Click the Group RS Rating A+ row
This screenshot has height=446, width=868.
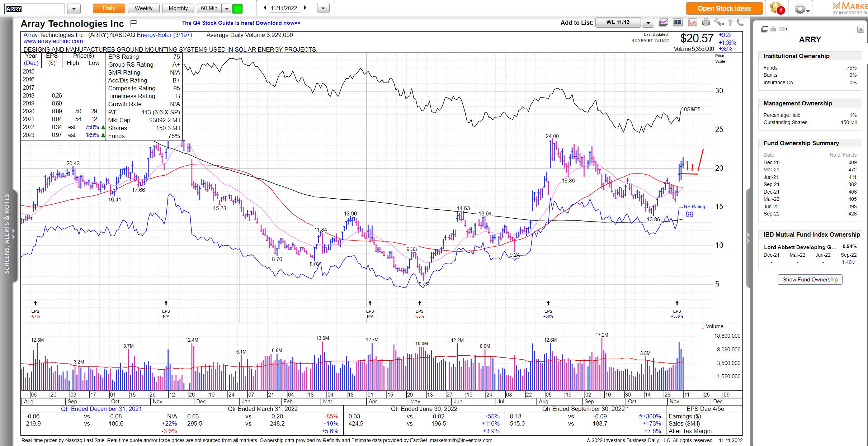(144, 65)
